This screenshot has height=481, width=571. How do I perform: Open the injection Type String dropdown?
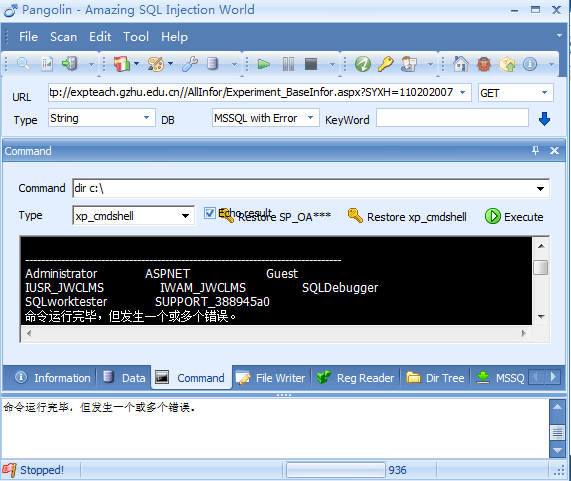pyautogui.click(x=146, y=118)
